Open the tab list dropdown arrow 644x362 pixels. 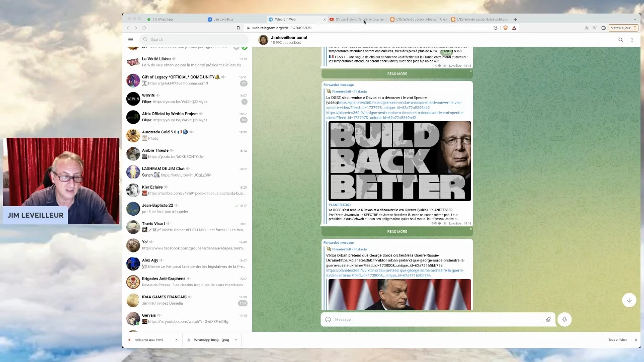[x=634, y=19]
